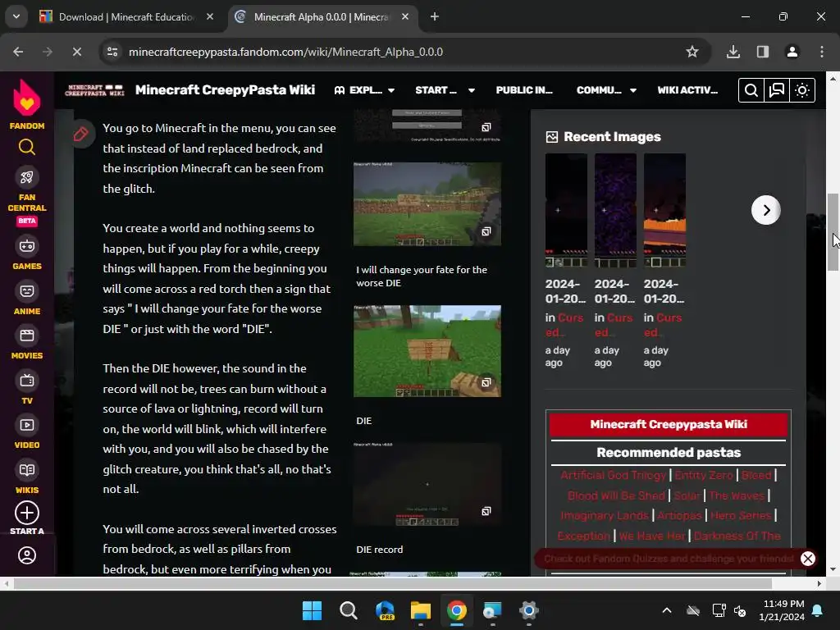
Task: Click the sidebar search magnifier icon
Action: point(27,147)
